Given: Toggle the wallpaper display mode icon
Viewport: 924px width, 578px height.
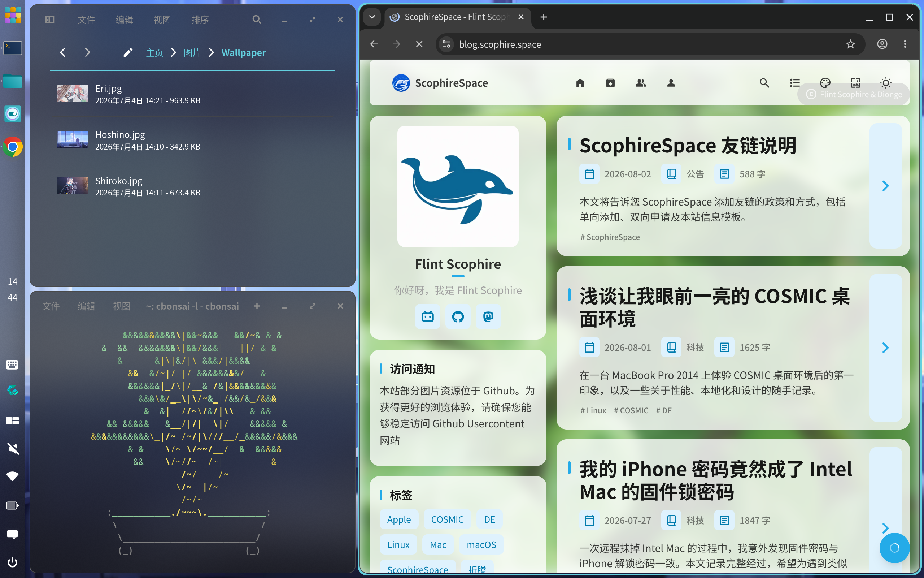Looking at the screenshot, I should point(855,83).
